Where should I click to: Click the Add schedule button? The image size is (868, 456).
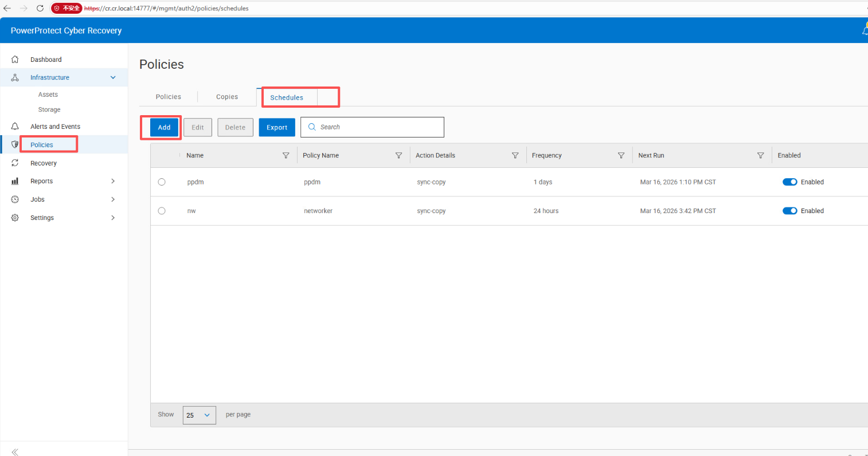point(165,127)
